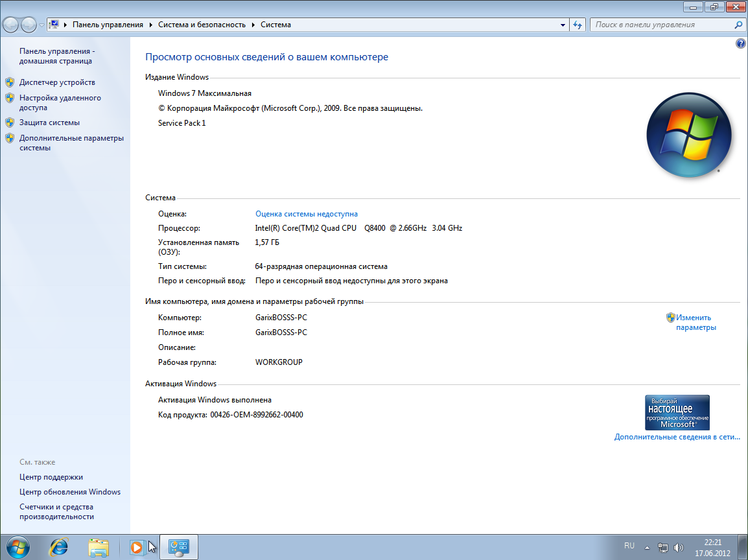Click Активация Windows выполнена text
The width and height of the screenshot is (748, 560).
(x=215, y=400)
